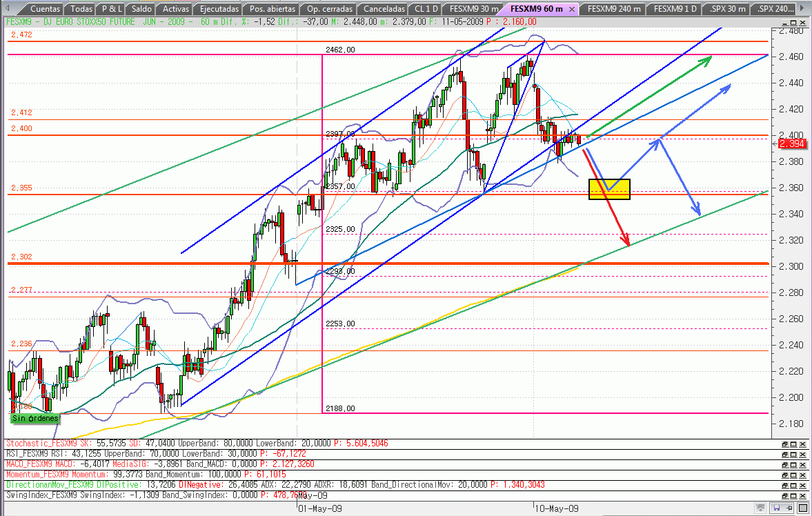The height and width of the screenshot is (516, 812).
Task: Click the 2462,00 level label
Action: 340,50
